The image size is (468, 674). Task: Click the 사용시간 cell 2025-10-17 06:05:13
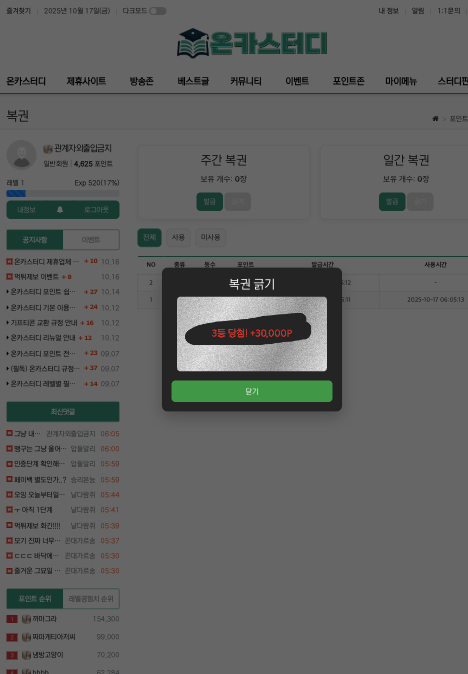[x=435, y=300]
